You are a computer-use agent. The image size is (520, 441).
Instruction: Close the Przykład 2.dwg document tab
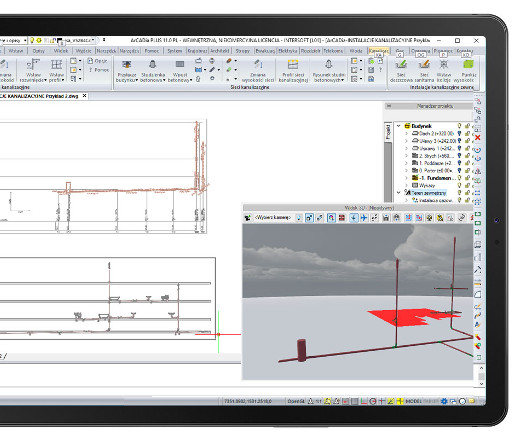84,96
